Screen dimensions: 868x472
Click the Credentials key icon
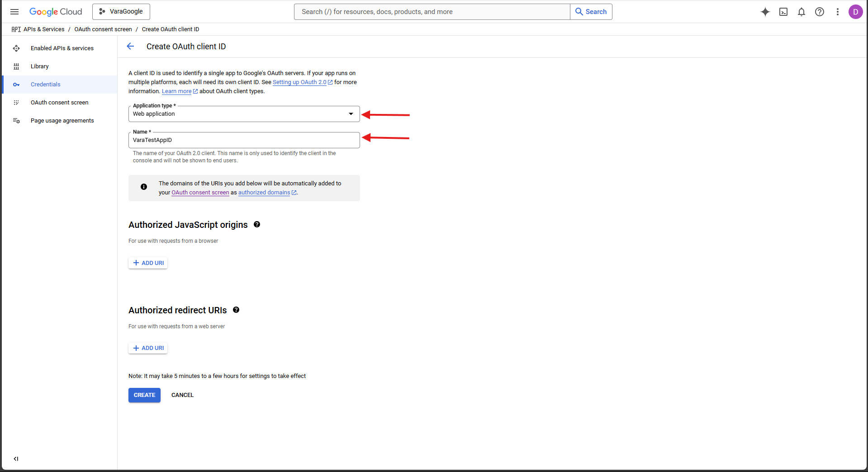click(x=16, y=85)
